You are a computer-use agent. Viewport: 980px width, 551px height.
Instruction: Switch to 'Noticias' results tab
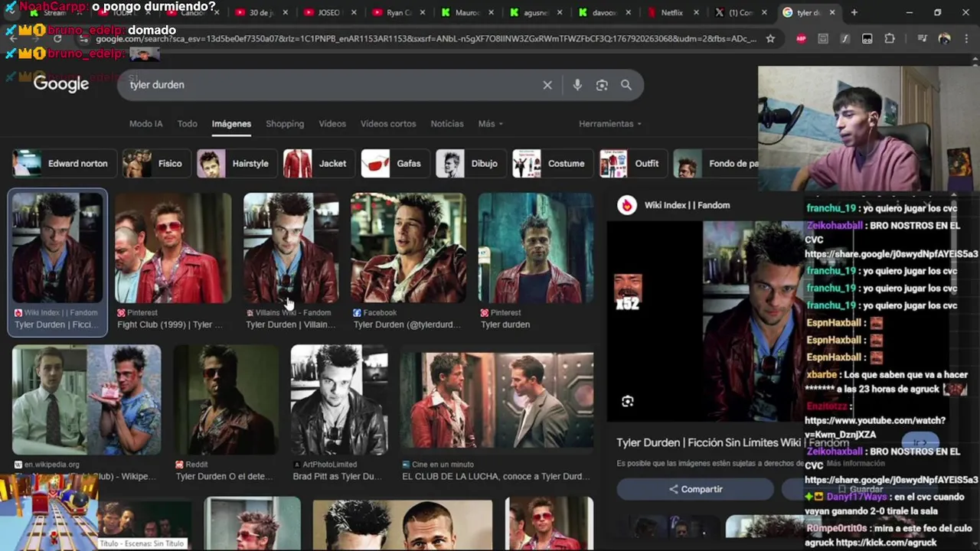447,124
